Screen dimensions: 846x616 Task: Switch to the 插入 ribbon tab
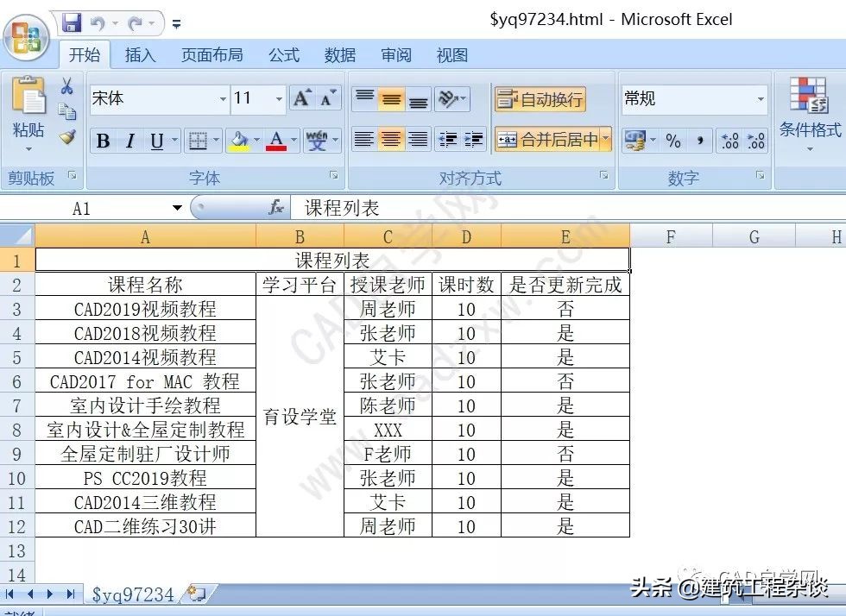[x=141, y=54]
